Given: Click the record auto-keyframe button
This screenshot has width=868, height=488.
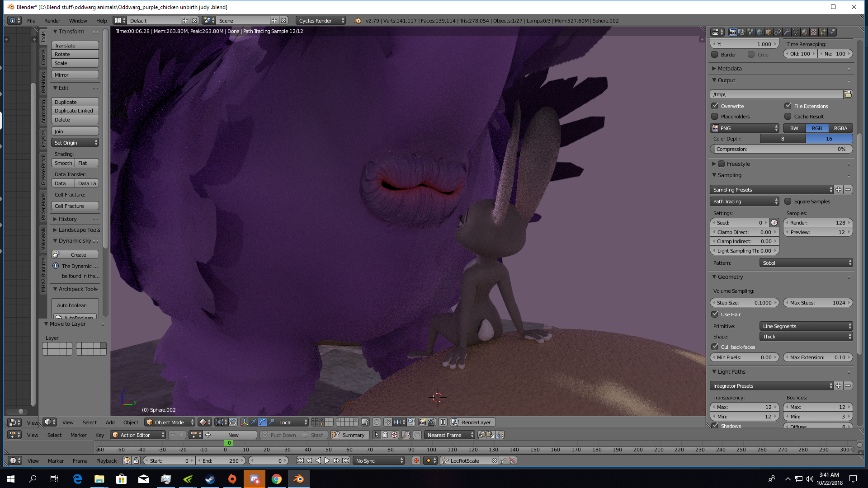Looking at the screenshot, I should [x=416, y=460].
